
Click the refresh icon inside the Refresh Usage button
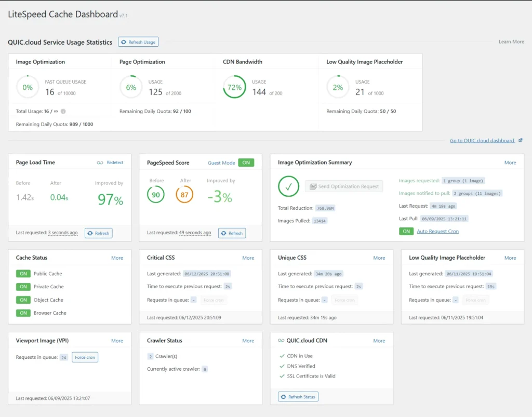click(x=125, y=42)
